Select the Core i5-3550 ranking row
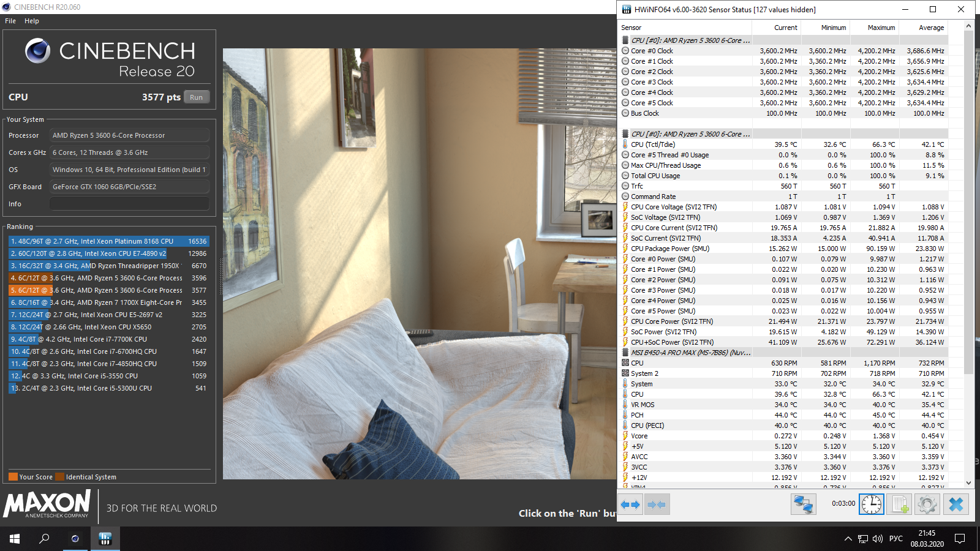The width and height of the screenshot is (980, 551). [108, 376]
